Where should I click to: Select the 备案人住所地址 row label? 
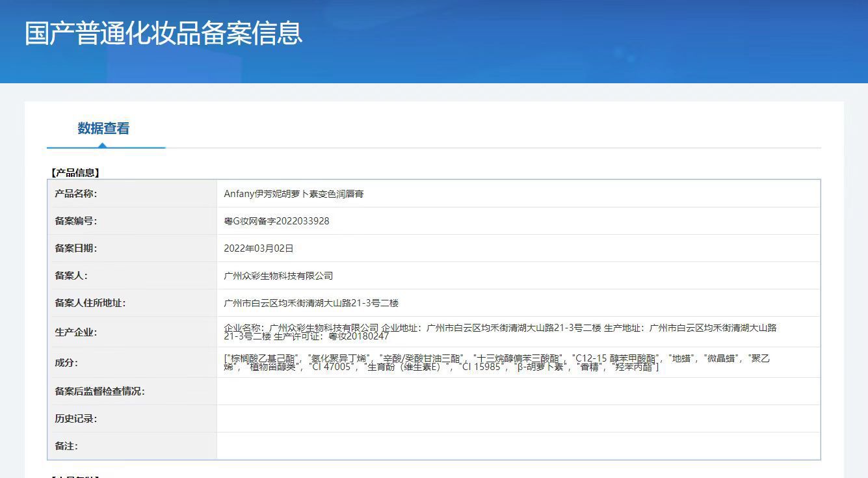pos(90,303)
